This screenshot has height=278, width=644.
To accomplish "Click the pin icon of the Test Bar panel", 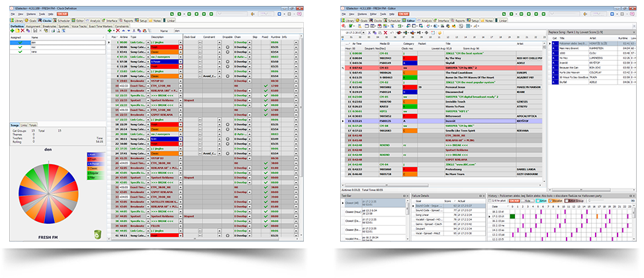I will [x=404, y=196].
